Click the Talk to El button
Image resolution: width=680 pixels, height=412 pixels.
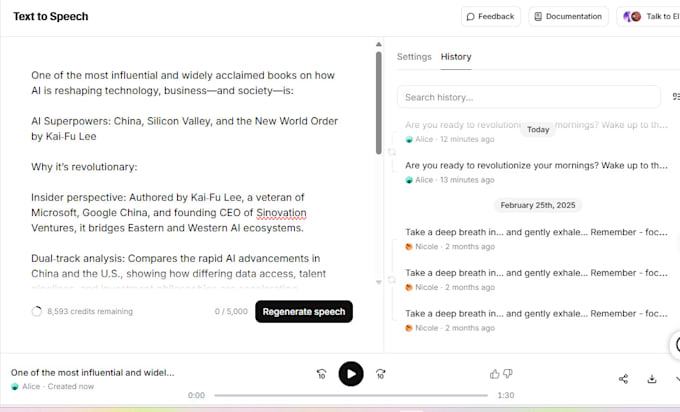[x=649, y=17]
